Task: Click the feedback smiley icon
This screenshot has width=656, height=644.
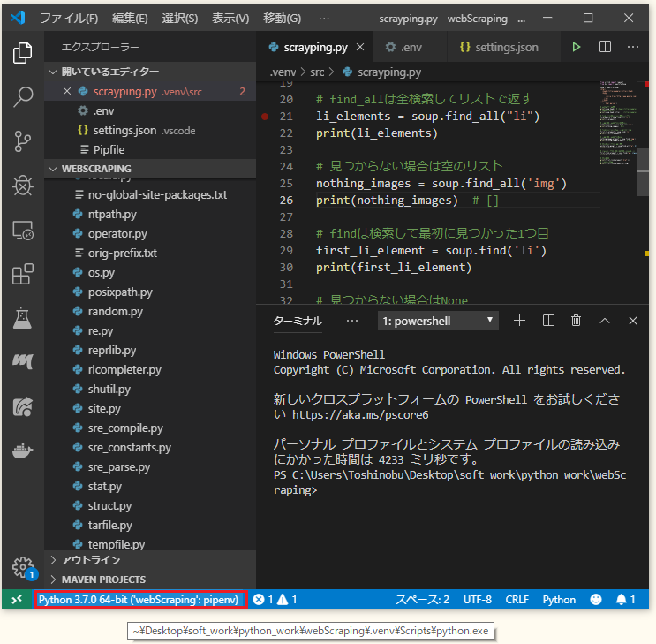Action: [596, 600]
